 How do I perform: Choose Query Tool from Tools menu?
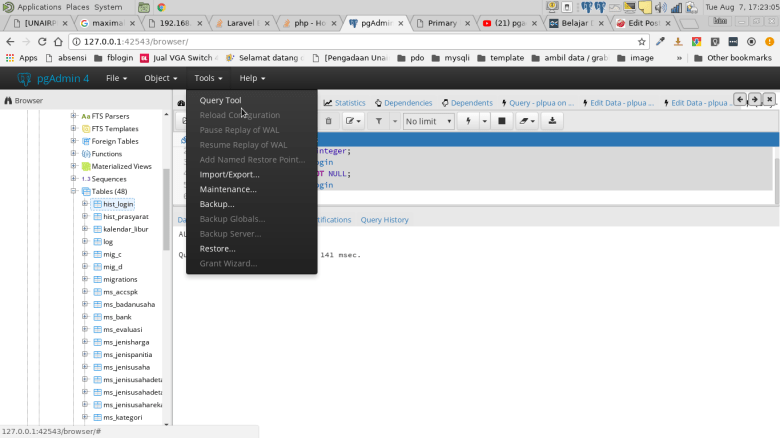click(220, 100)
